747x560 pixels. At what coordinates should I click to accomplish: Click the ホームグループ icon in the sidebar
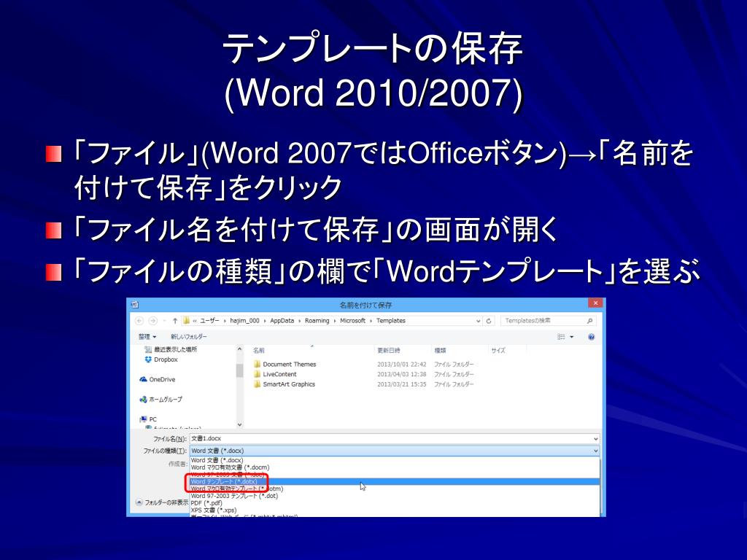144,400
